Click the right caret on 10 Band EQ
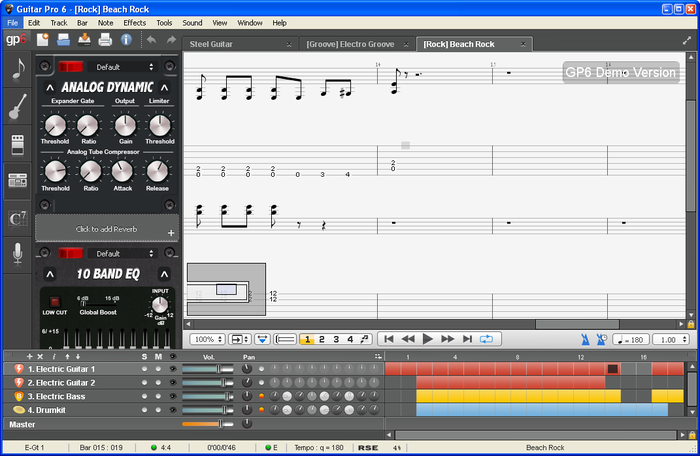Screen dimensions: 700x456 pyautogui.click(x=164, y=274)
